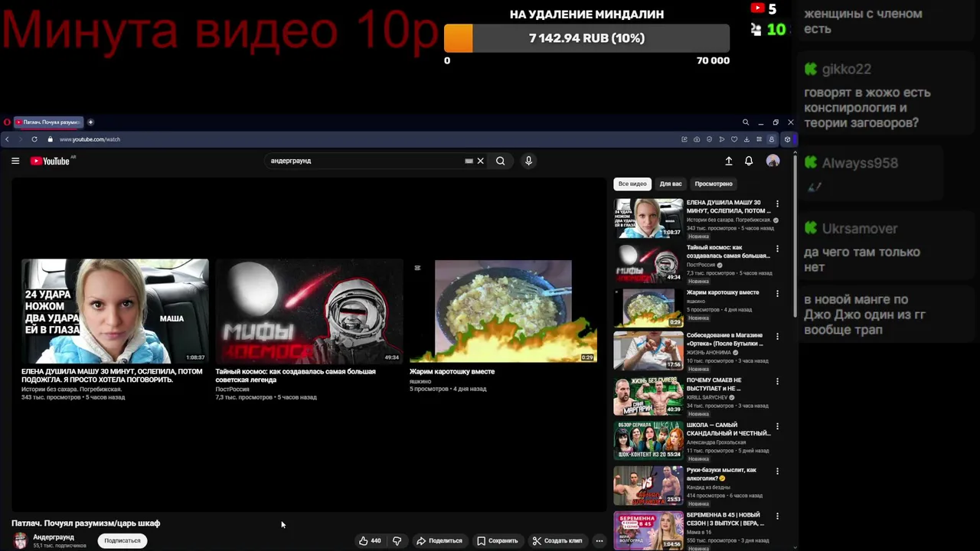980x551 pixels.
Task: Click chat username gikko22
Action: tap(847, 69)
